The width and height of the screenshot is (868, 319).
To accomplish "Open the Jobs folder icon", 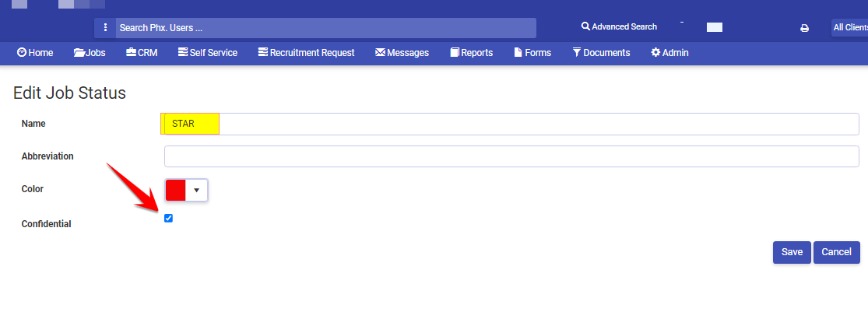I will [x=79, y=53].
